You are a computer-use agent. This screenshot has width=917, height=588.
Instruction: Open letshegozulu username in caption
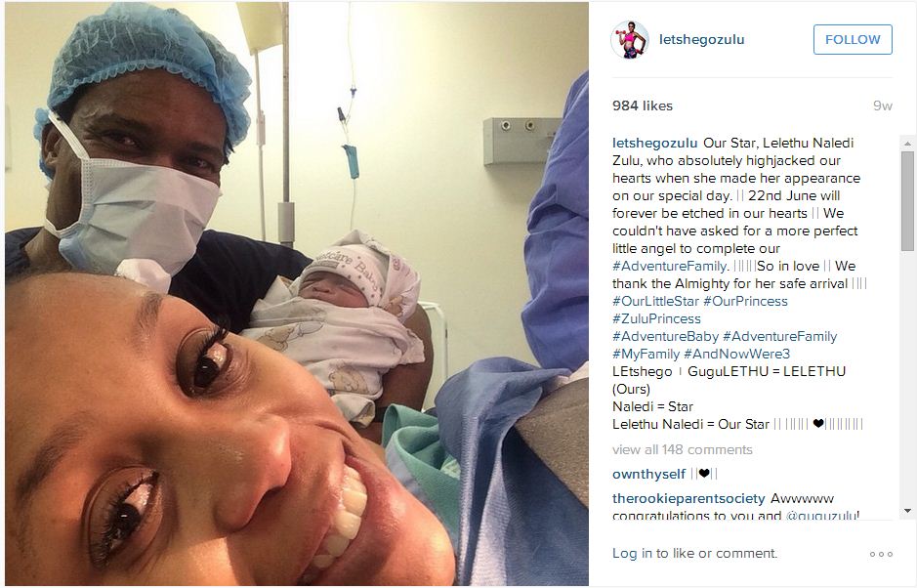pos(654,143)
